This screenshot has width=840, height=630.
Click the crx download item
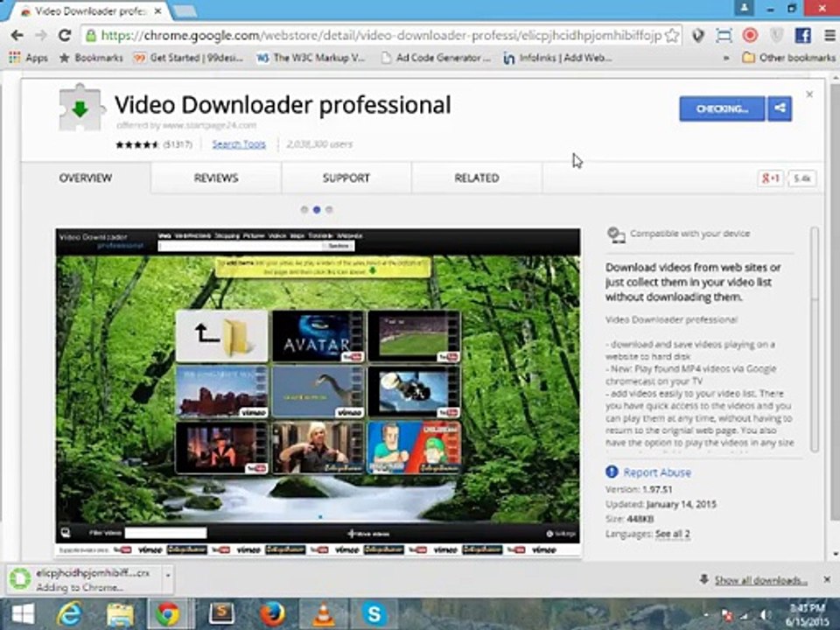coord(86,579)
